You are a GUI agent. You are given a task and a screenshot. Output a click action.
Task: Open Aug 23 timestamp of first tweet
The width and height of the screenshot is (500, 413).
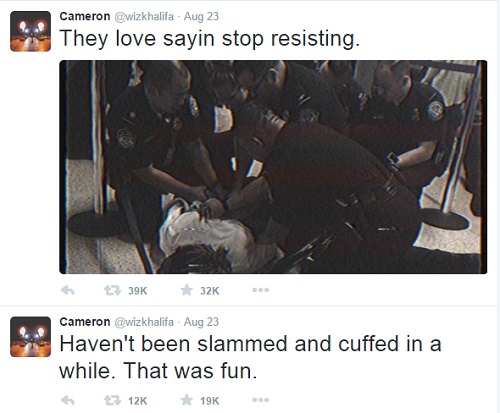(x=201, y=16)
